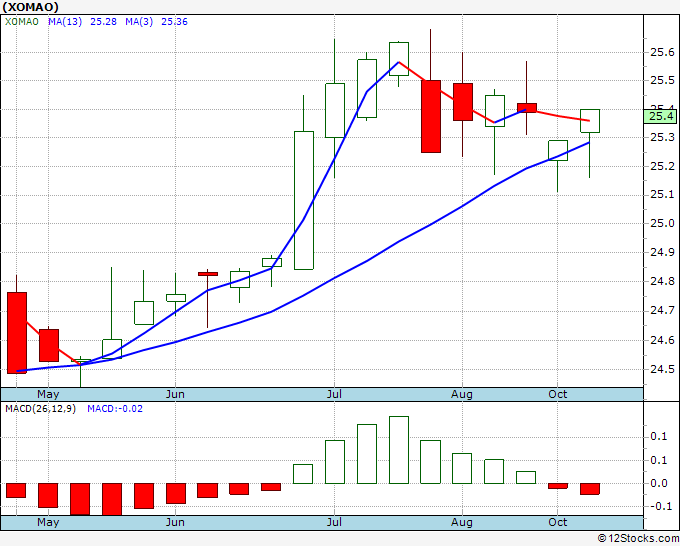The width and height of the screenshot is (680, 546).
Task: Click the 0.0 label on MACD axis
Action: (659, 483)
